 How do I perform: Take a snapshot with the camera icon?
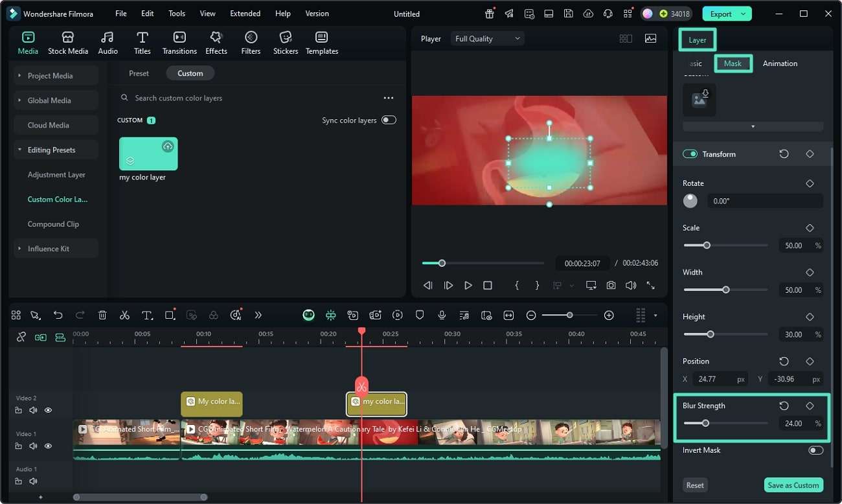click(611, 285)
